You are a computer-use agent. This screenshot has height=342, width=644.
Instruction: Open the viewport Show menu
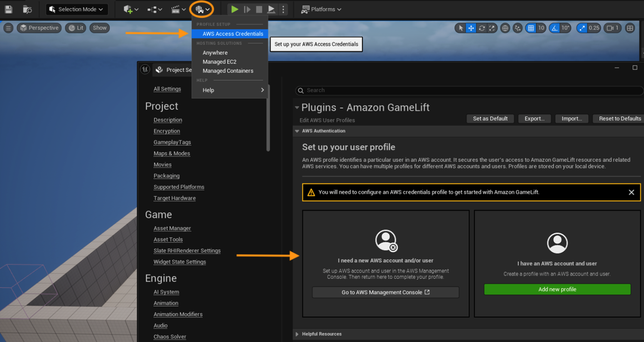pos(100,28)
